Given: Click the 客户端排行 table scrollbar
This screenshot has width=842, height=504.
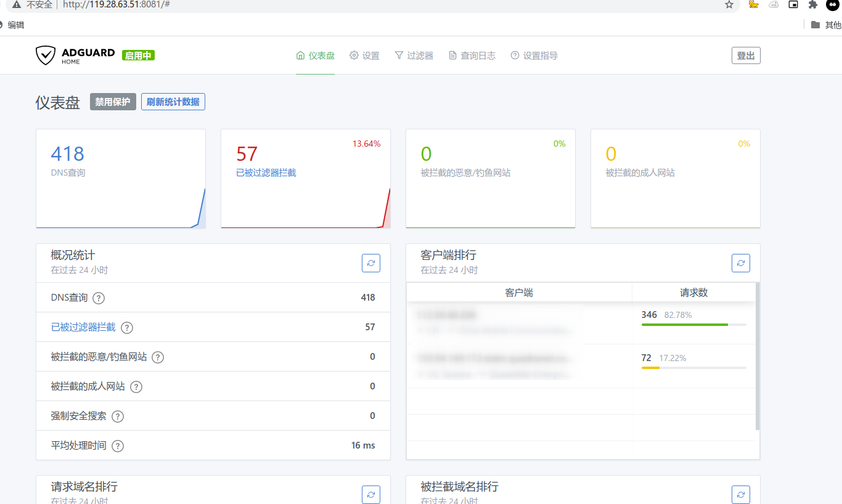Looking at the screenshot, I should pyautogui.click(x=758, y=357).
